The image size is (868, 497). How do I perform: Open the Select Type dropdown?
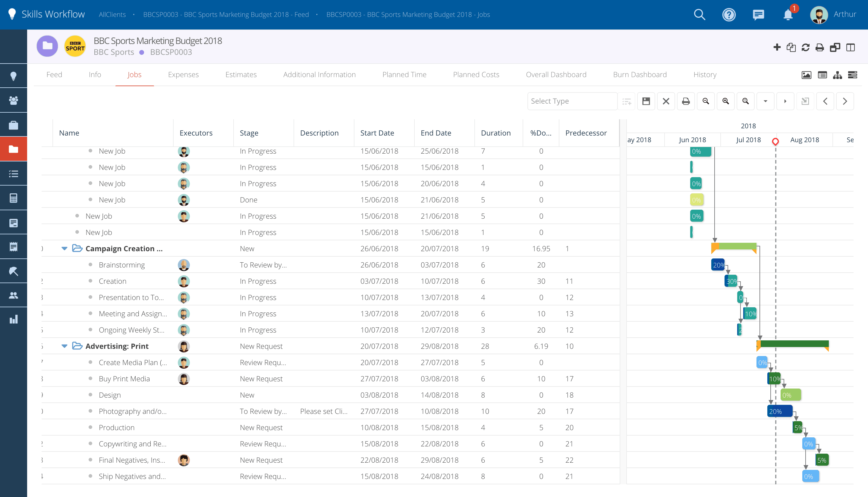[572, 102]
